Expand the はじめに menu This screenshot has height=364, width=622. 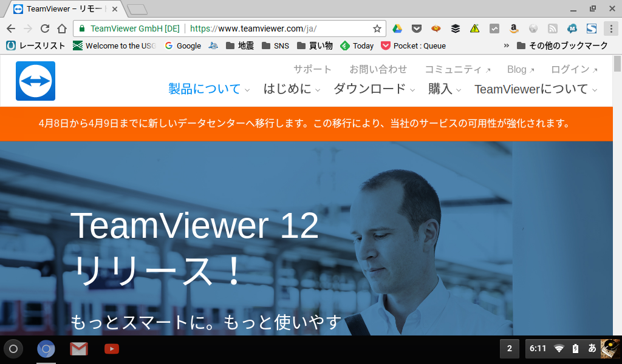(292, 89)
